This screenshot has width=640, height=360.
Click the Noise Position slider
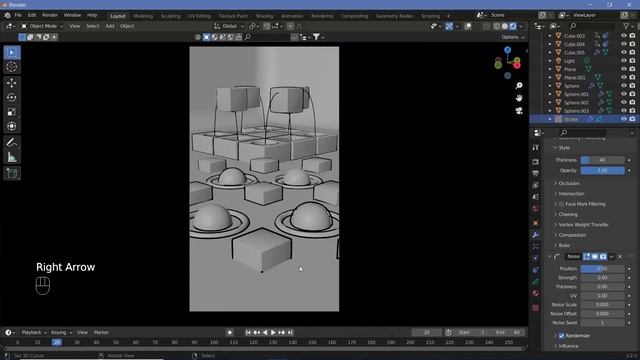point(602,269)
